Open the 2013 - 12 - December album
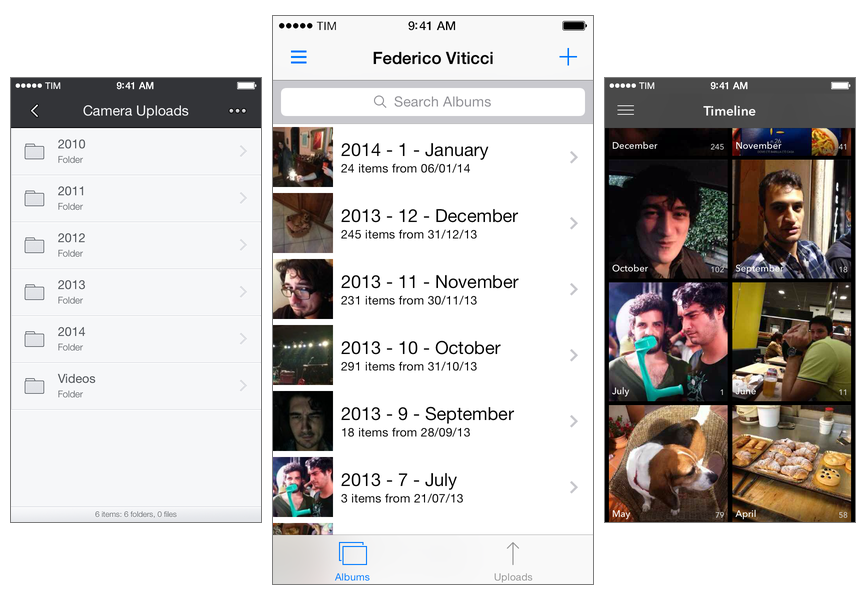866x600 pixels. tap(432, 222)
